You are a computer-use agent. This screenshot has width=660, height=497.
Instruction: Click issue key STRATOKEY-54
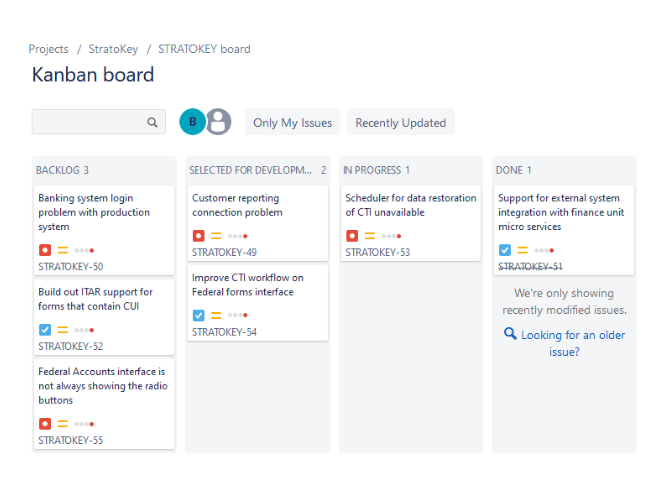tap(224, 332)
